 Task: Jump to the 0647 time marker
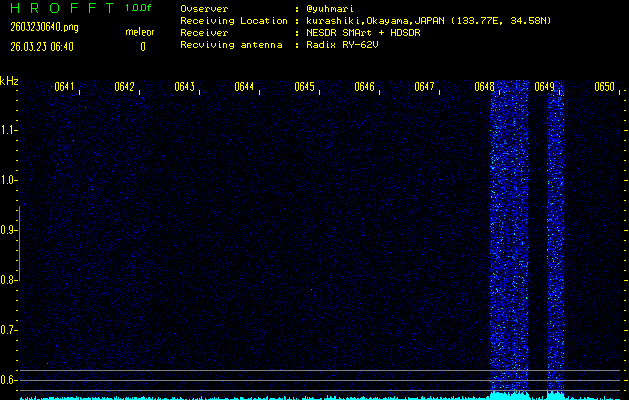click(x=425, y=87)
